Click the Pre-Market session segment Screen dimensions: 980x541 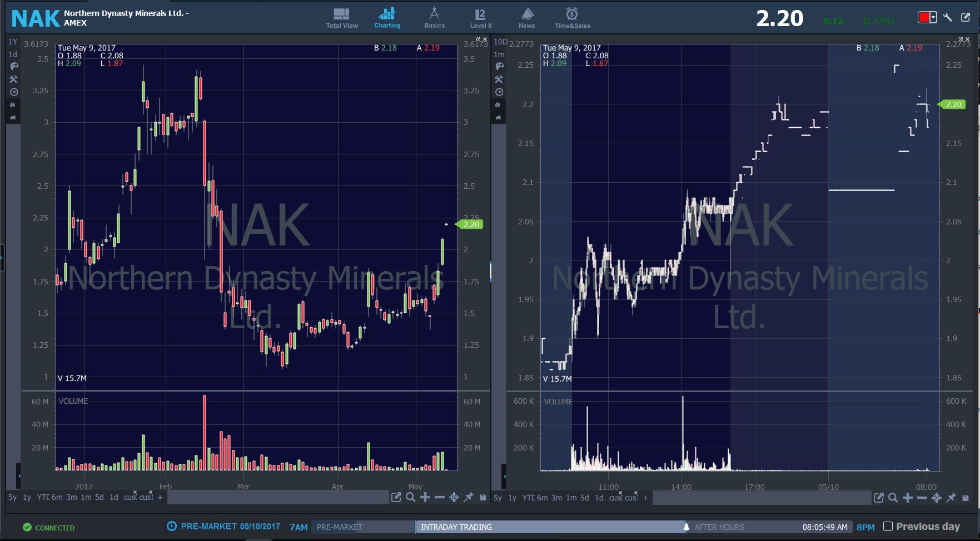point(362,527)
